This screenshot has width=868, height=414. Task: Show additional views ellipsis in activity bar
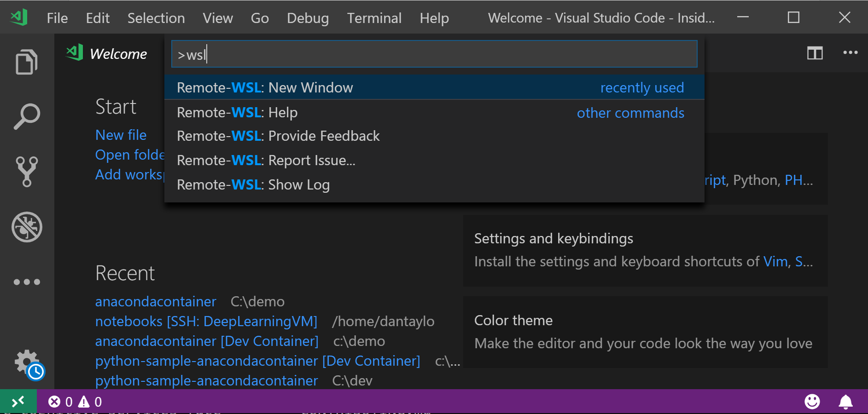pyautogui.click(x=27, y=282)
